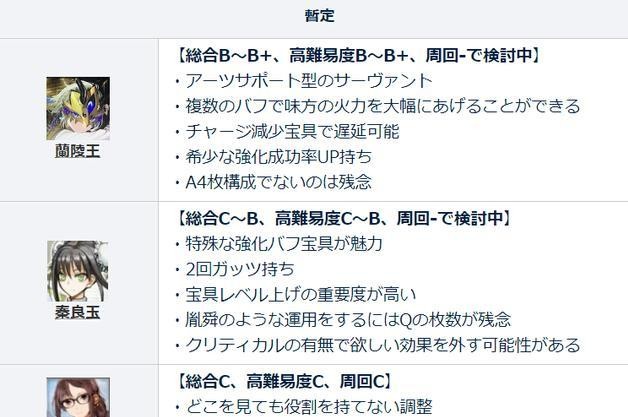This screenshot has width=628, height=417.
Task: Click the どこを見ても役割を持てない調整 line
Action: 304,407
